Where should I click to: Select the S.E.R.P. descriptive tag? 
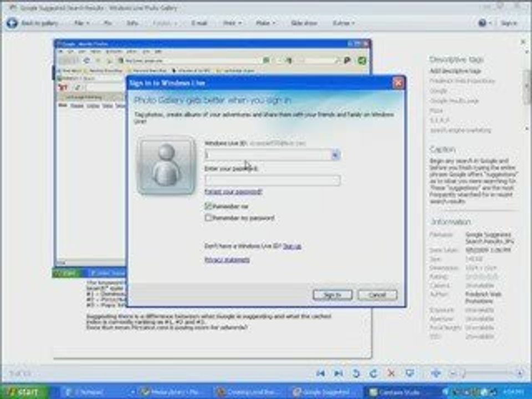tap(439, 120)
